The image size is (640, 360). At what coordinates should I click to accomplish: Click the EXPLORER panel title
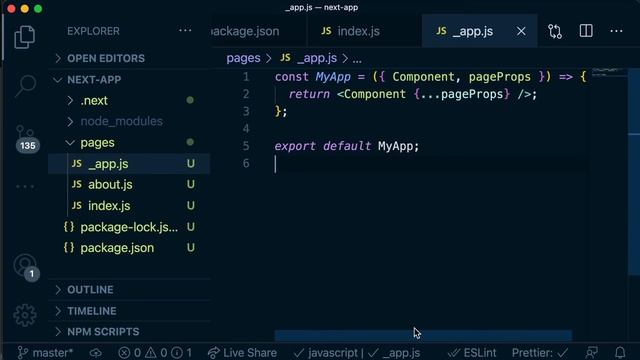93,31
